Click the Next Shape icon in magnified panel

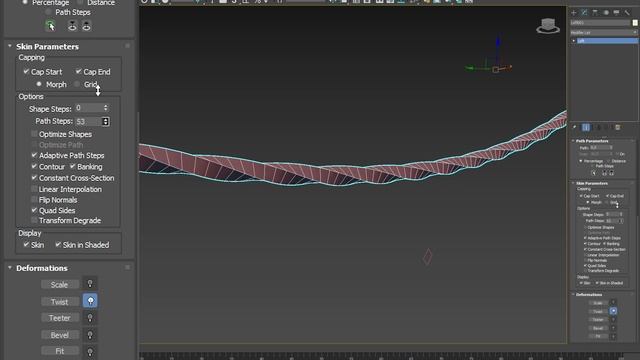coord(86,26)
